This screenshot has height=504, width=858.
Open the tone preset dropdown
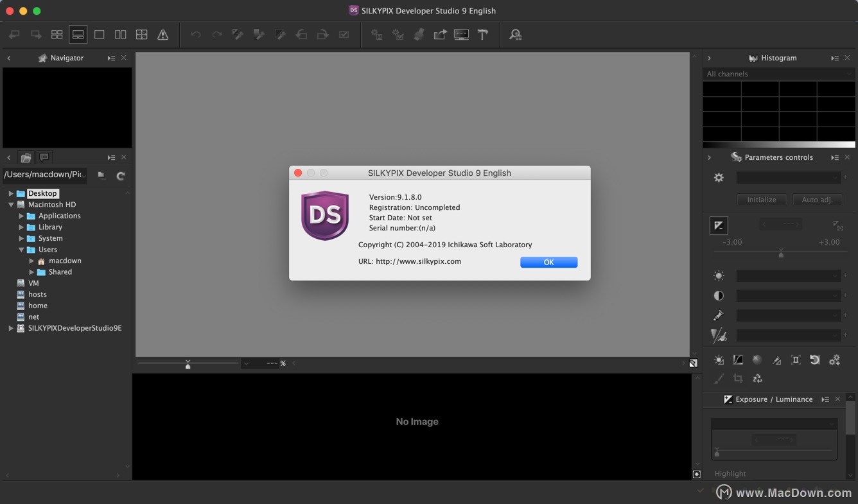pos(788,295)
